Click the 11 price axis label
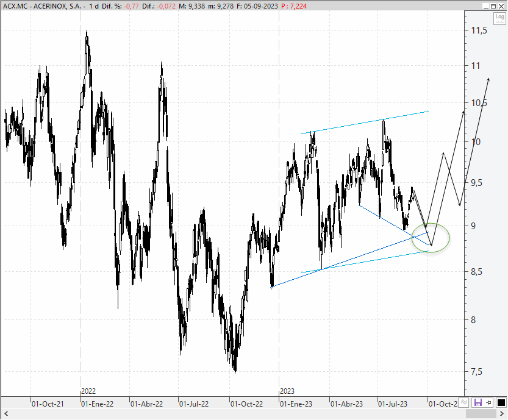The image size is (508, 420). coord(476,66)
